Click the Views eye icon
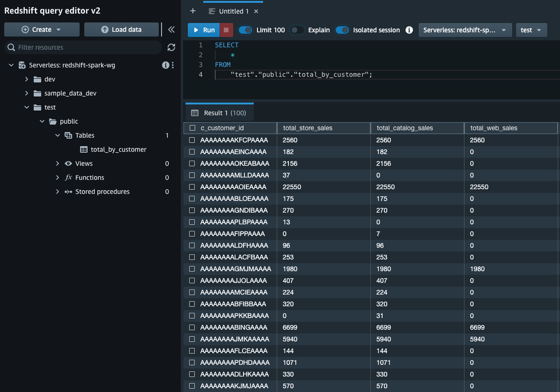Viewport: 560px width, 392px height. pyautogui.click(x=68, y=163)
